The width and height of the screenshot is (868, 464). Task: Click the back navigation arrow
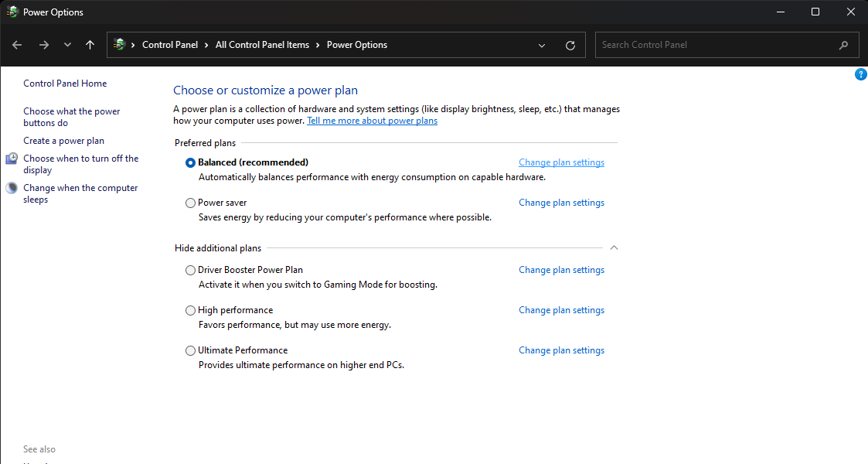18,45
